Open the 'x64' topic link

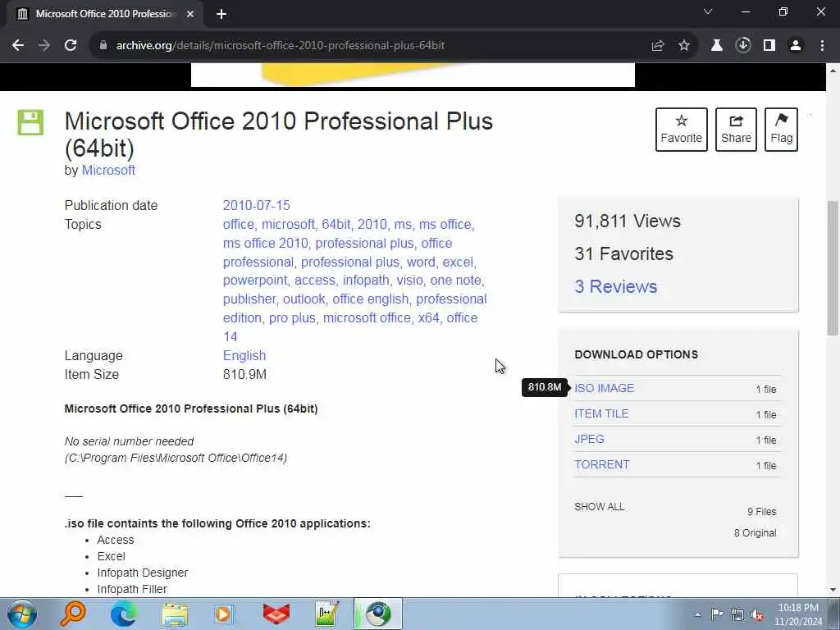(x=428, y=317)
